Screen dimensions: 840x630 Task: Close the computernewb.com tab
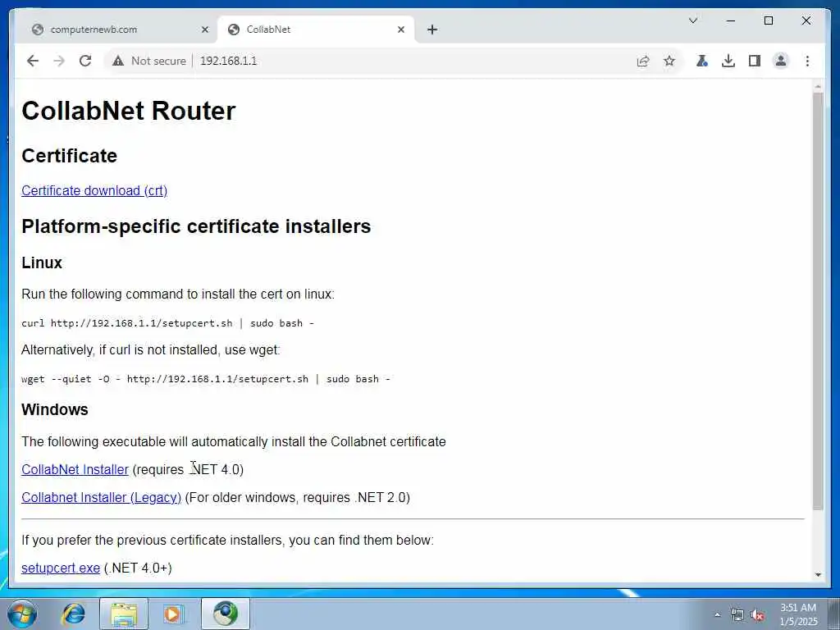(204, 30)
